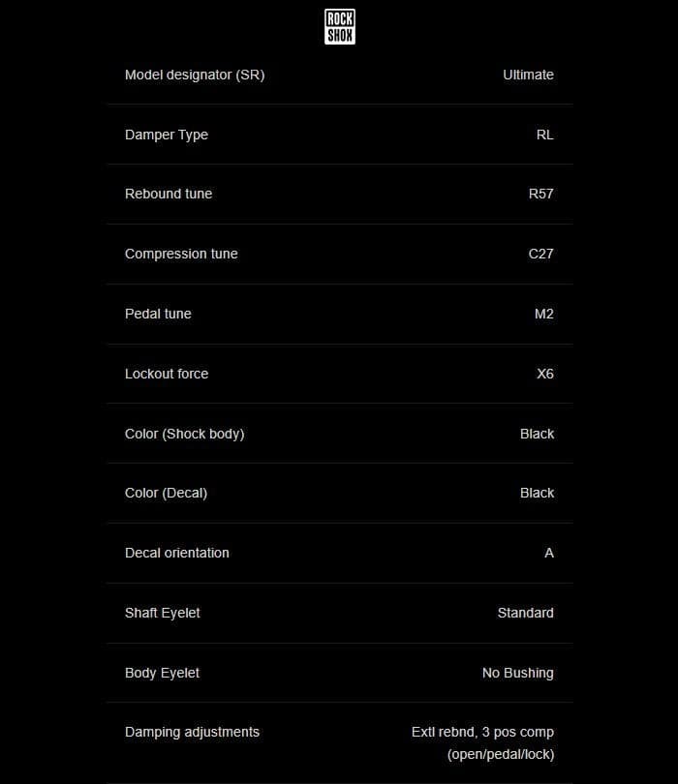Select the Color (Shock body) label
Screen dimensions: 678x784
click(184, 434)
